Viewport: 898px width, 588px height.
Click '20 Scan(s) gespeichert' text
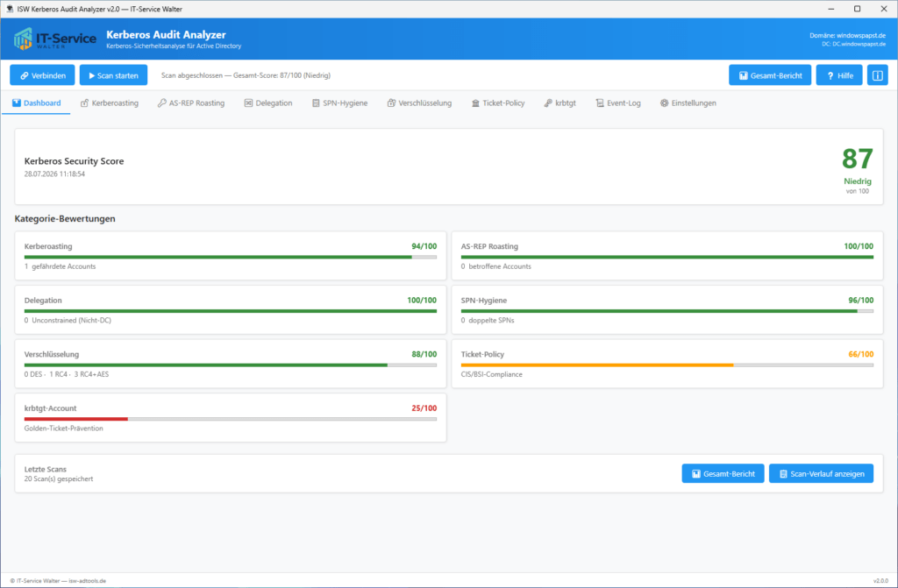pos(59,478)
